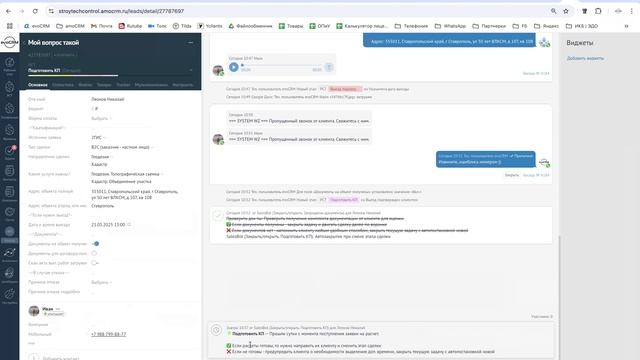
Task: Open Какие услуги нужны dropdown
Action: tap(127, 174)
